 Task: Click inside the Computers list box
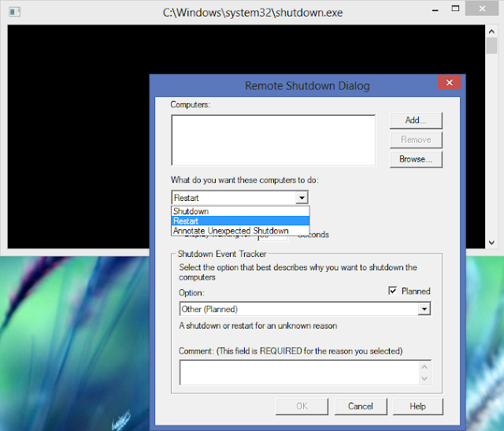pos(273,140)
